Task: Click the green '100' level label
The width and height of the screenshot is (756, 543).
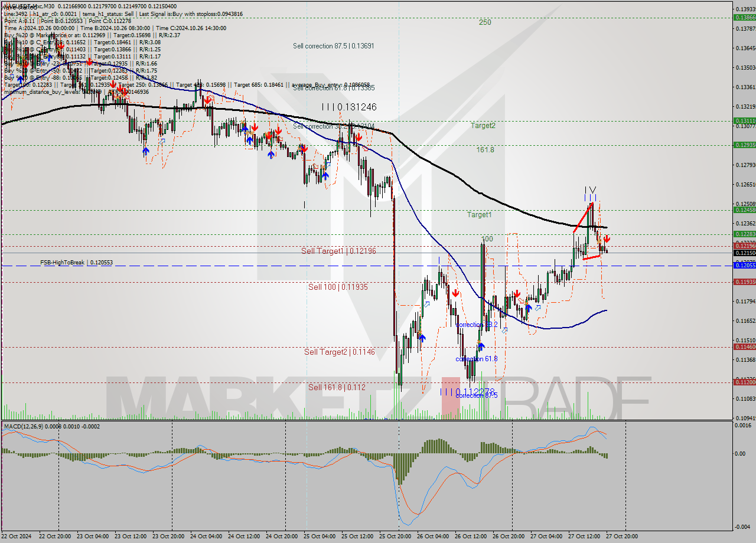Action: pyautogui.click(x=487, y=239)
